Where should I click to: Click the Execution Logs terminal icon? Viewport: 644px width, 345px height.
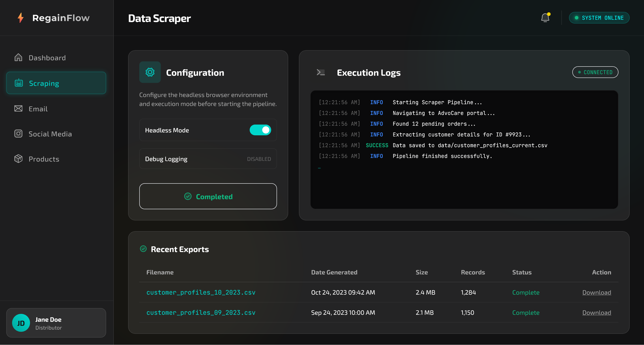pyautogui.click(x=321, y=72)
